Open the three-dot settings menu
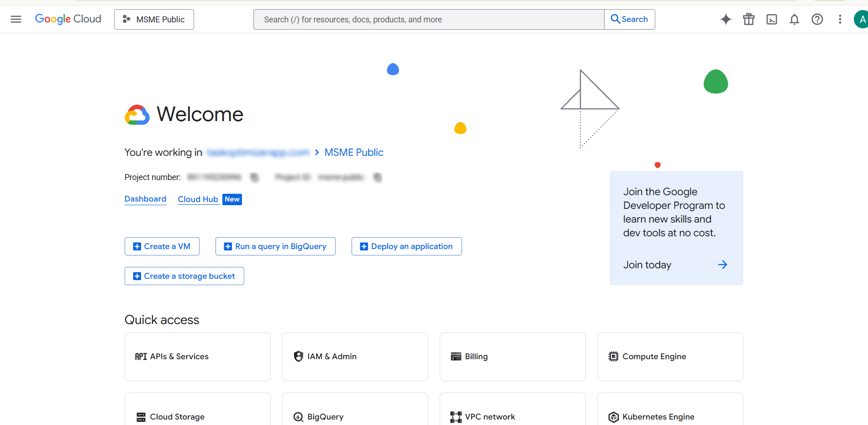868x425 pixels. [x=840, y=19]
